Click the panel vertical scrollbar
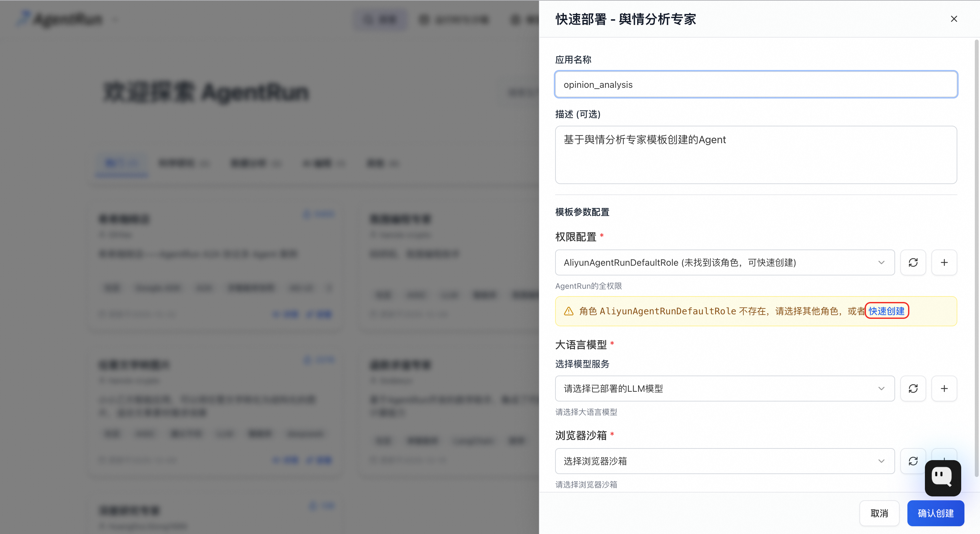 976,259
